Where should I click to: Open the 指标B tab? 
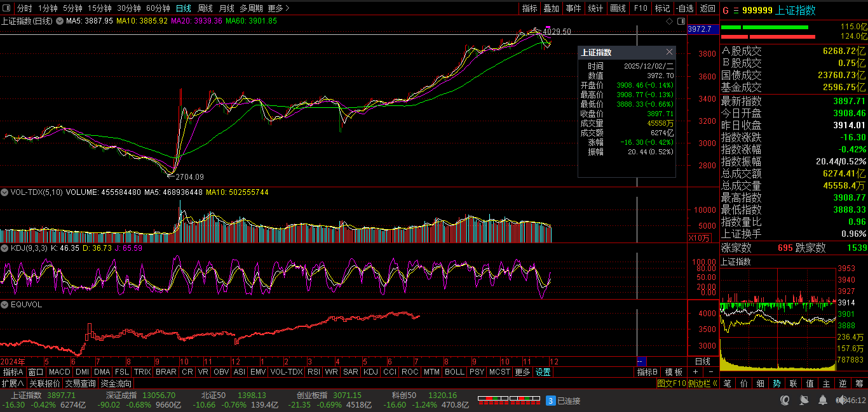[x=648, y=372]
